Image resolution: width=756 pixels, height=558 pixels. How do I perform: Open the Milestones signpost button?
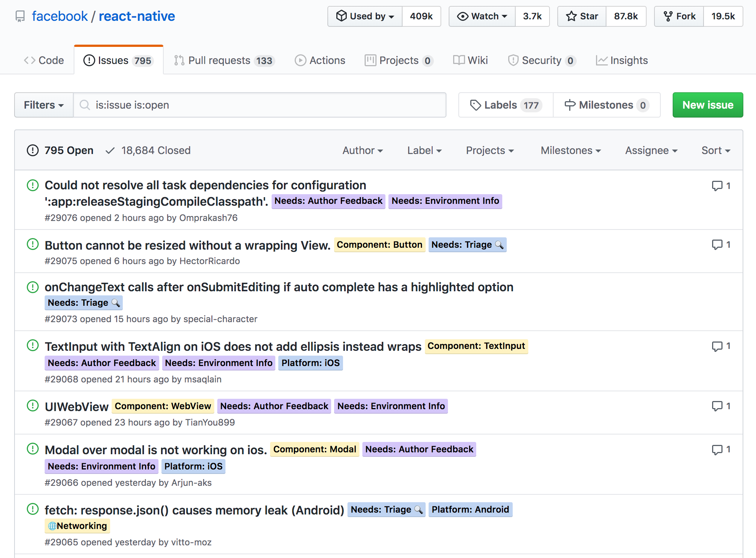coord(606,105)
